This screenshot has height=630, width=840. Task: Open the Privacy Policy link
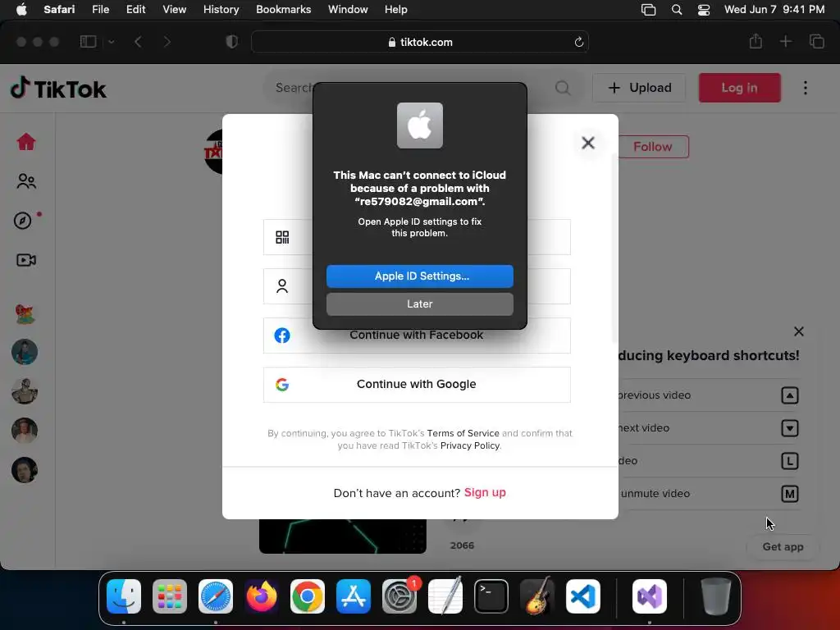click(470, 445)
